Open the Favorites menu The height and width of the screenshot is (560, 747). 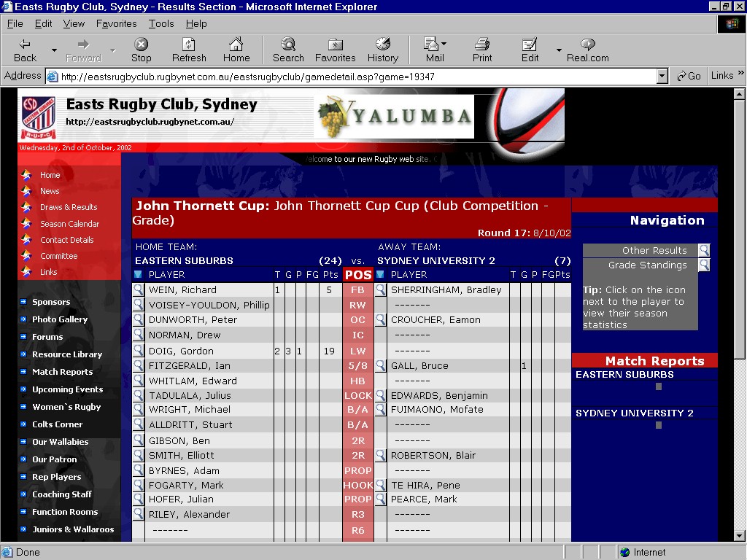116,23
